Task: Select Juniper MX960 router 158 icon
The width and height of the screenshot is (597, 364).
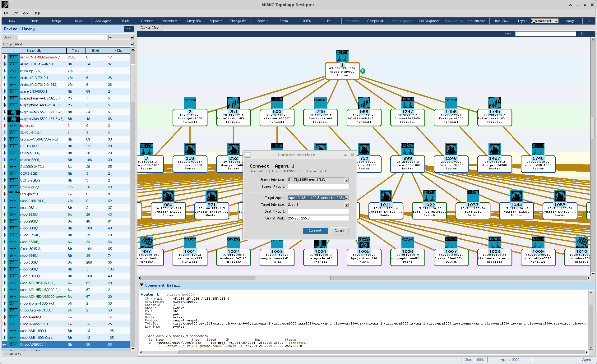Action: [190, 149]
